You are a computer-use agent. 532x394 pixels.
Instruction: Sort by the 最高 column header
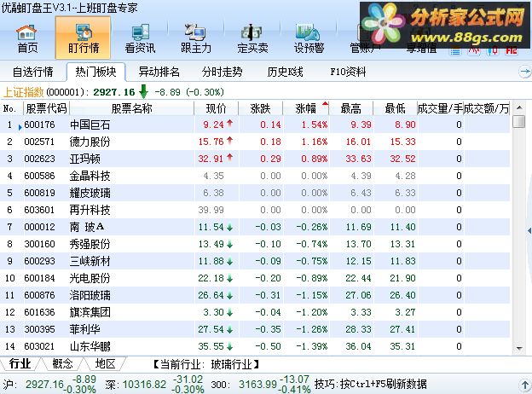click(350, 108)
